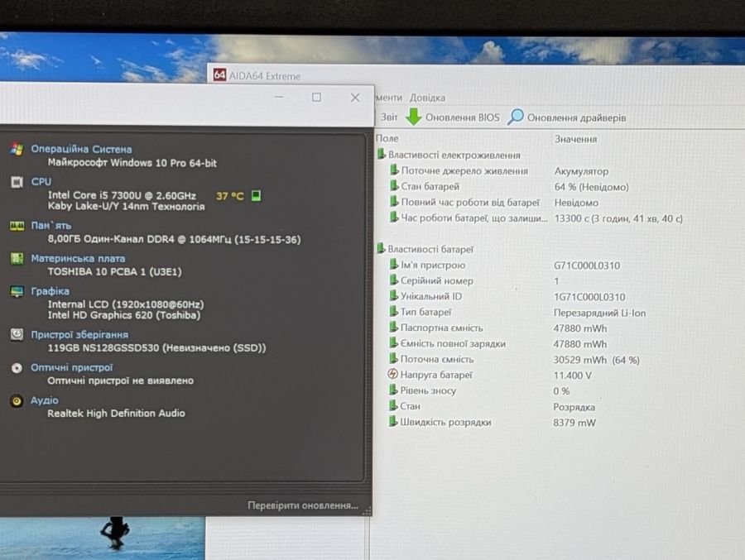Screen dimensions: 745x560
Task: Click the green BIOS update arrow icon
Action: tap(414, 117)
